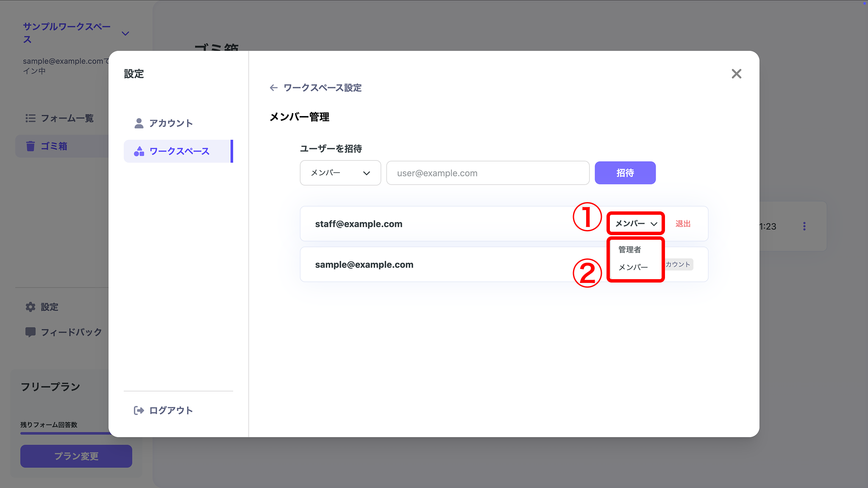Click the フィードバック speech bubble icon
Screen dimensions: 868x488
click(31, 332)
